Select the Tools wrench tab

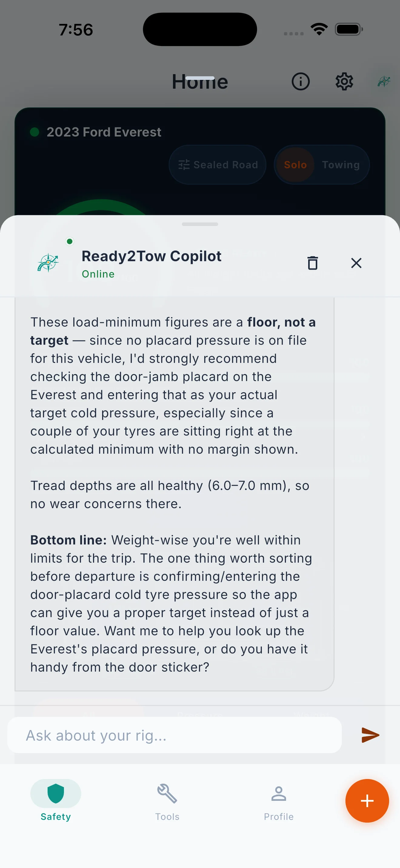[x=167, y=802]
